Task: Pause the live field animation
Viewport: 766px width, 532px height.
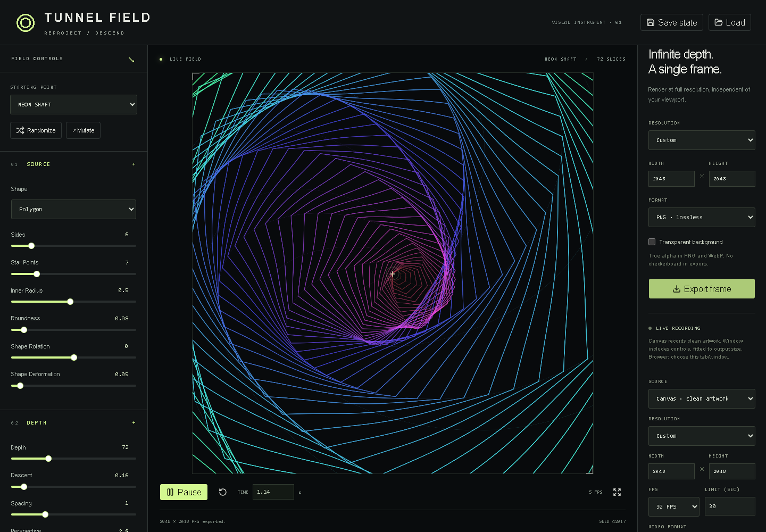Action: click(184, 492)
